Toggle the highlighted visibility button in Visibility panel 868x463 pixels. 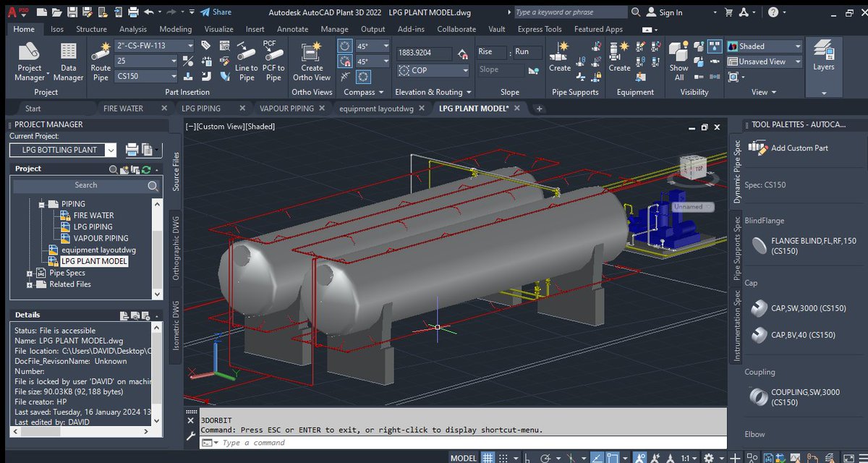(714, 47)
